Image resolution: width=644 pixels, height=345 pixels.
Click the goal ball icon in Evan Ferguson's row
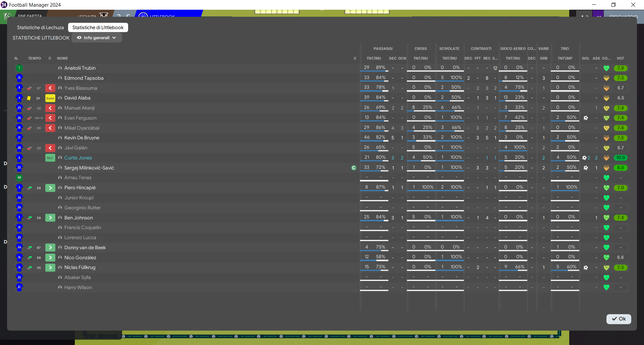[586, 118]
